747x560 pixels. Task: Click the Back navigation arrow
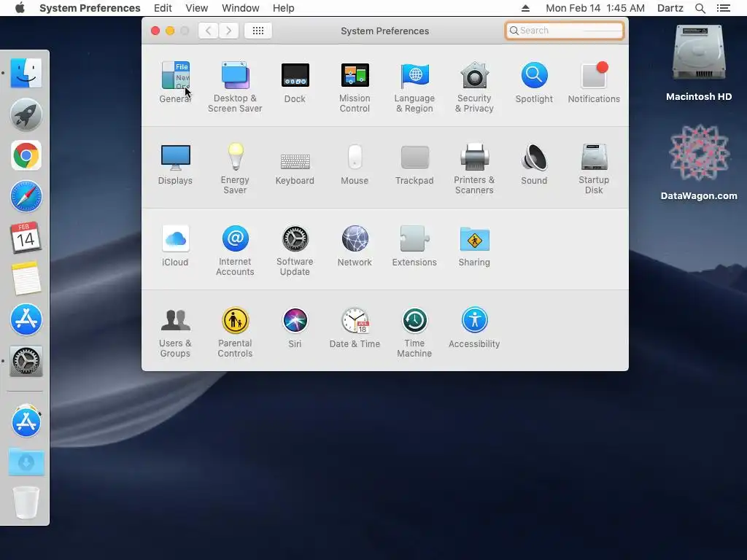pos(208,31)
